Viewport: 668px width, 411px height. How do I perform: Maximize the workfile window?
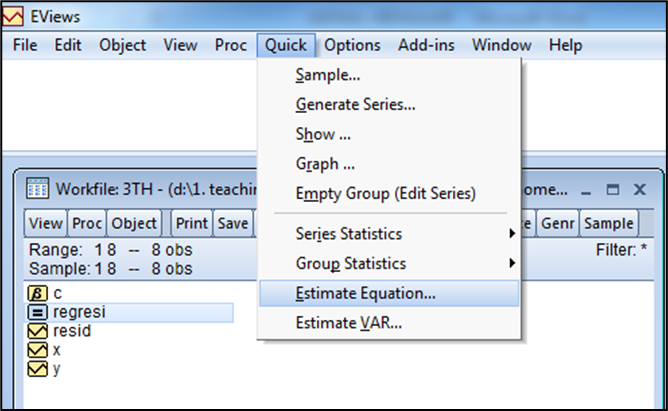tap(613, 190)
